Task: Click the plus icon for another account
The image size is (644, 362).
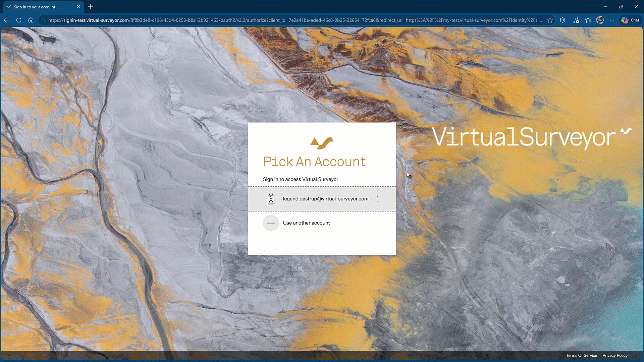Action: [271, 223]
